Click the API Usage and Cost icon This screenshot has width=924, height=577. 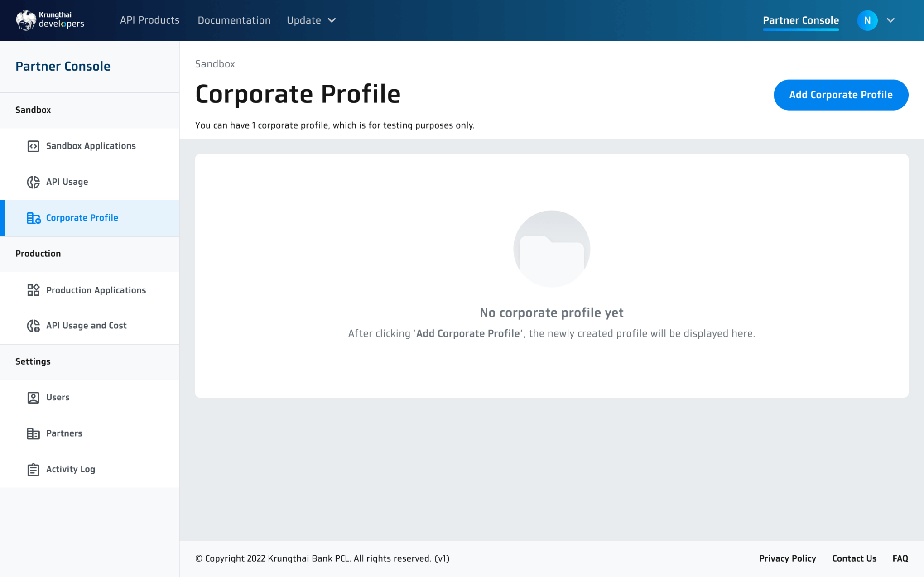[33, 326]
